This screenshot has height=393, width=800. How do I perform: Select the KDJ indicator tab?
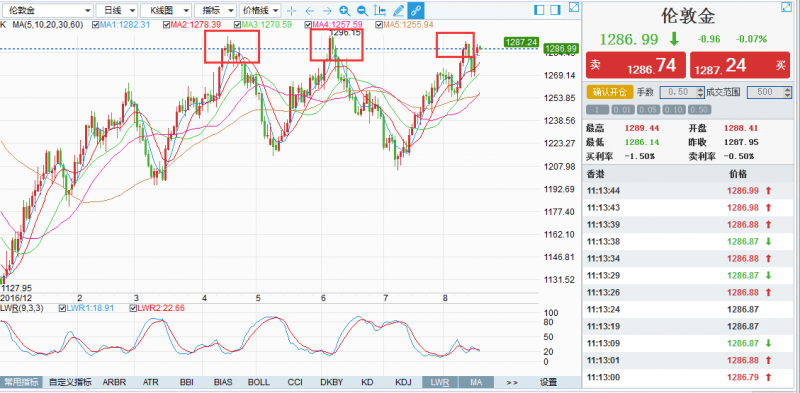404,382
